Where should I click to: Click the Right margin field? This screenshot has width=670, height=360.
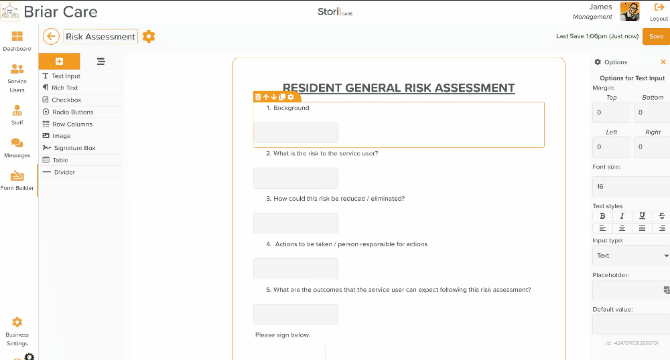pos(652,147)
